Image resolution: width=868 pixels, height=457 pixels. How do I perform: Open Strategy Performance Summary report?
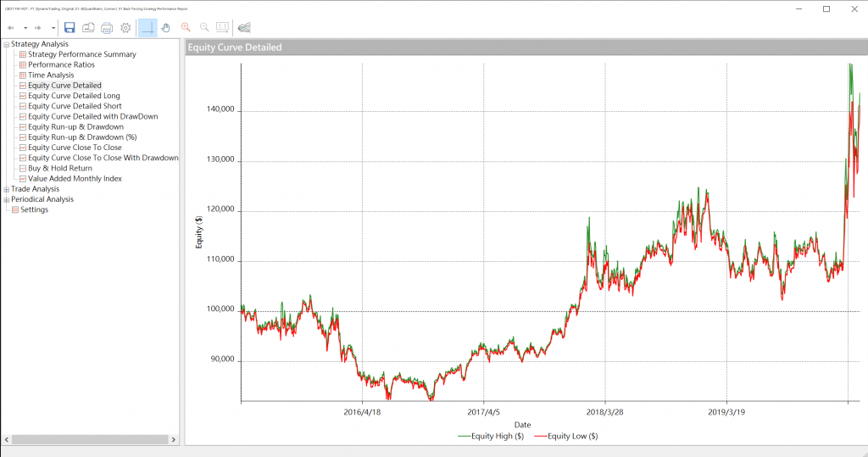tap(81, 54)
